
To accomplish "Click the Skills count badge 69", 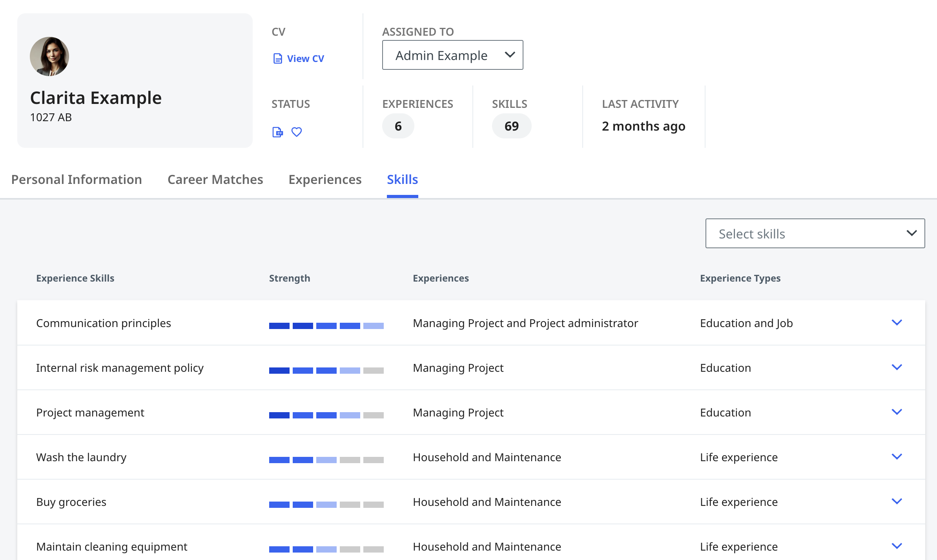I will (x=512, y=126).
